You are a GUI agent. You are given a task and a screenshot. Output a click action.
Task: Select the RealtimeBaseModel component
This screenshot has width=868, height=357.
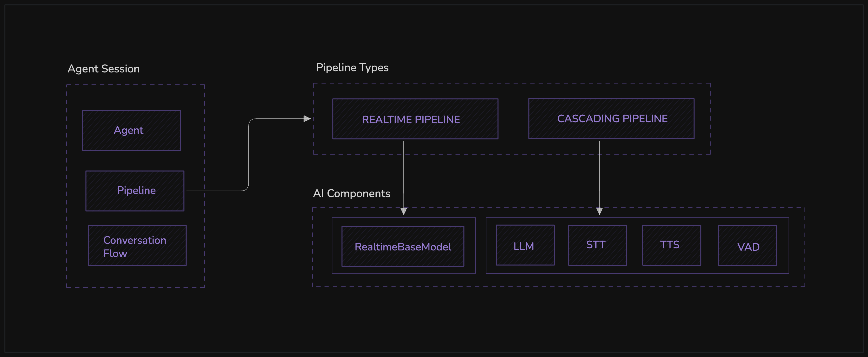(403, 246)
